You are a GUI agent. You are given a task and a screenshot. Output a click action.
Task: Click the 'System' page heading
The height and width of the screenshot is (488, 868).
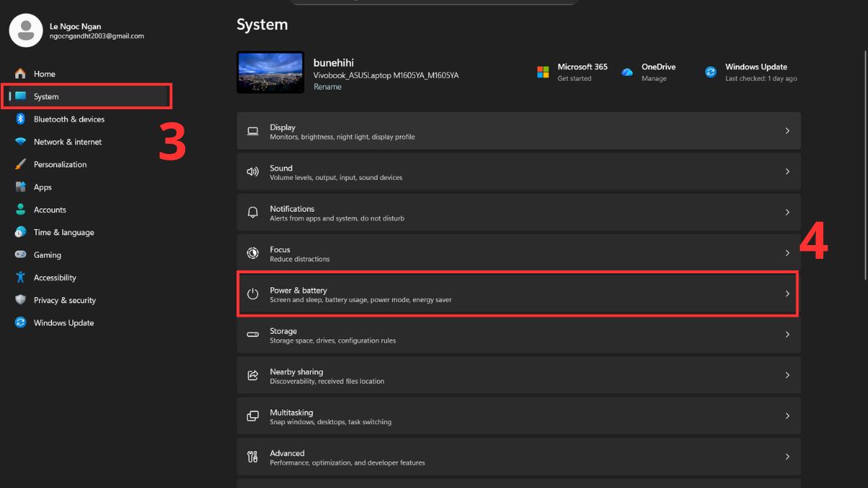[262, 25]
